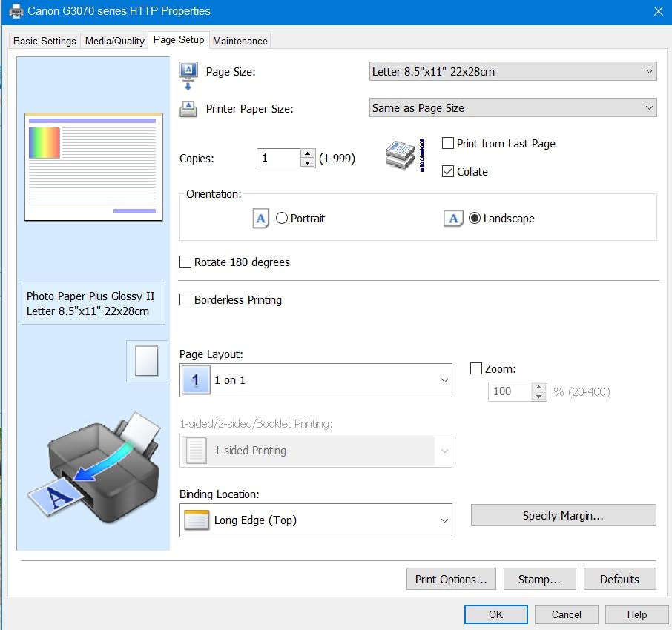The height and width of the screenshot is (630, 672).
Task: Click the Zoom percent field
Action: click(510, 391)
